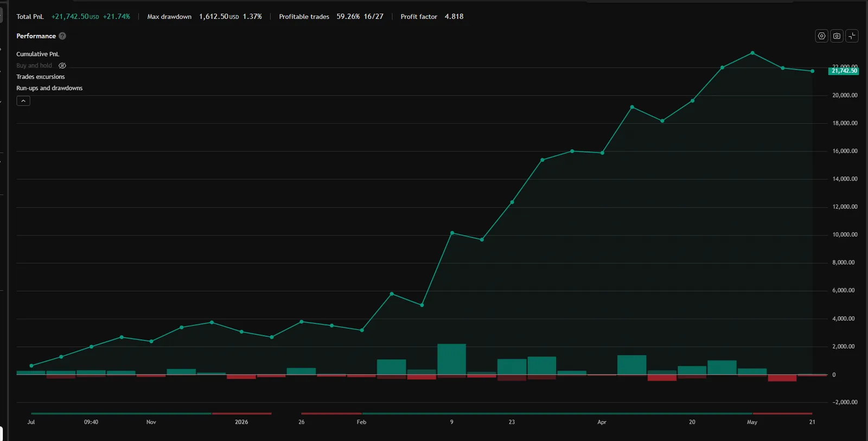The width and height of the screenshot is (868, 441).
Task: Toggle the Trades excursions legend entry
Action: tap(41, 77)
